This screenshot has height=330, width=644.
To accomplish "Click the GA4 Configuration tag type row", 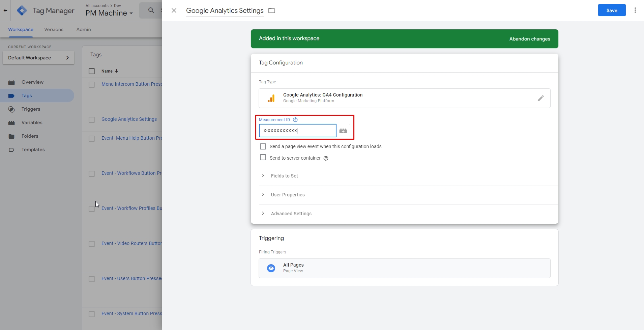I will click(405, 98).
